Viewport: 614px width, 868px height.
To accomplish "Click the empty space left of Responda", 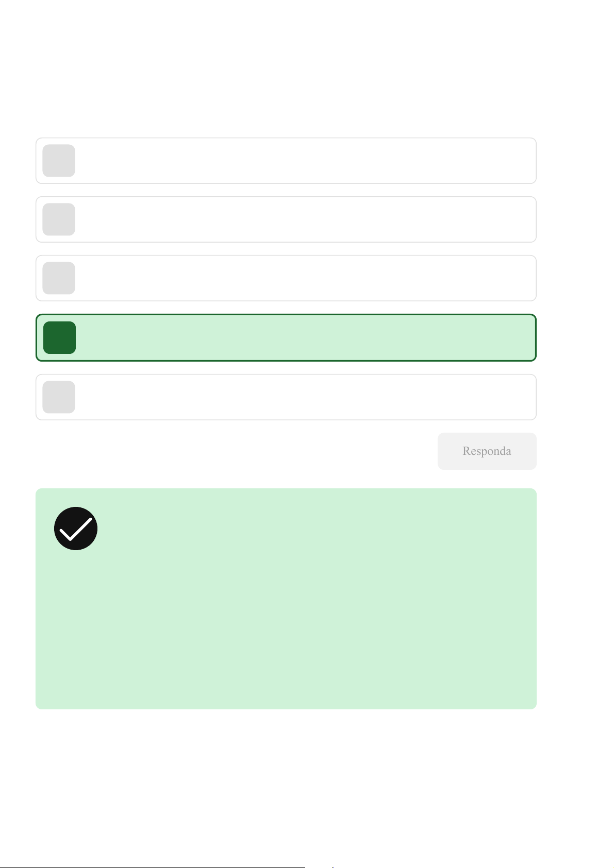I will [232, 451].
